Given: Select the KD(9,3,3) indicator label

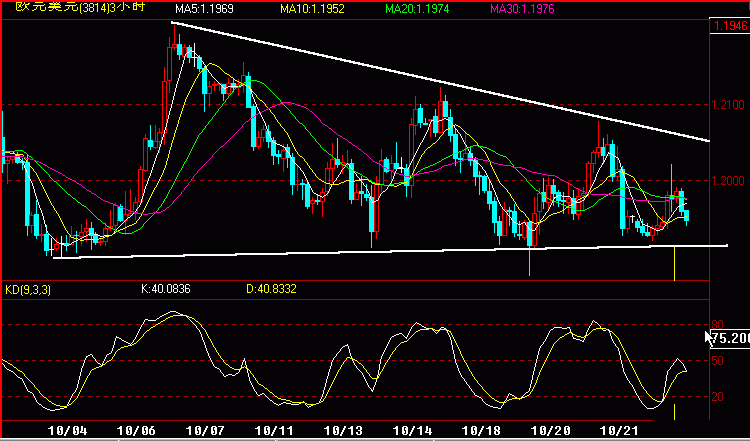Looking at the screenshot, I should [x=28, y=289].
